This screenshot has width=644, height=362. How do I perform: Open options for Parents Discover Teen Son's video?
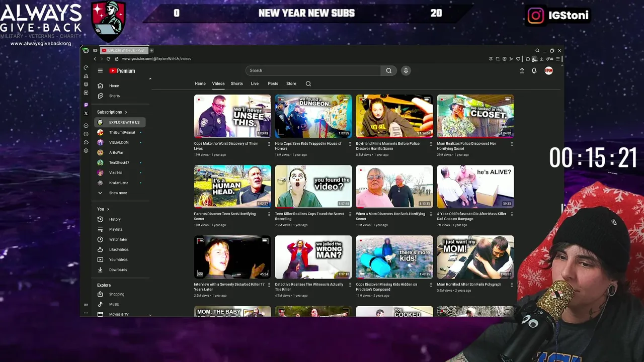coord(269,214)
